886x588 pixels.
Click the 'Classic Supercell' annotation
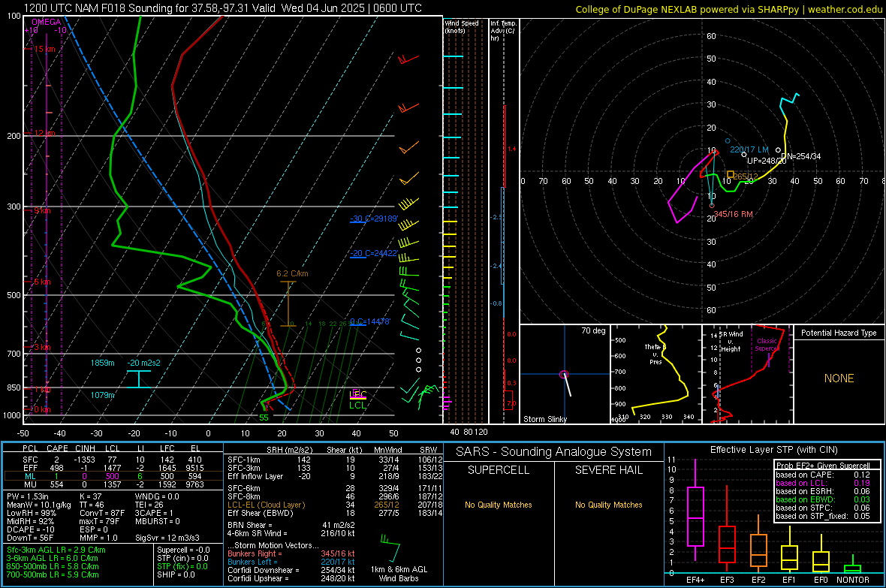coord(767,345)
